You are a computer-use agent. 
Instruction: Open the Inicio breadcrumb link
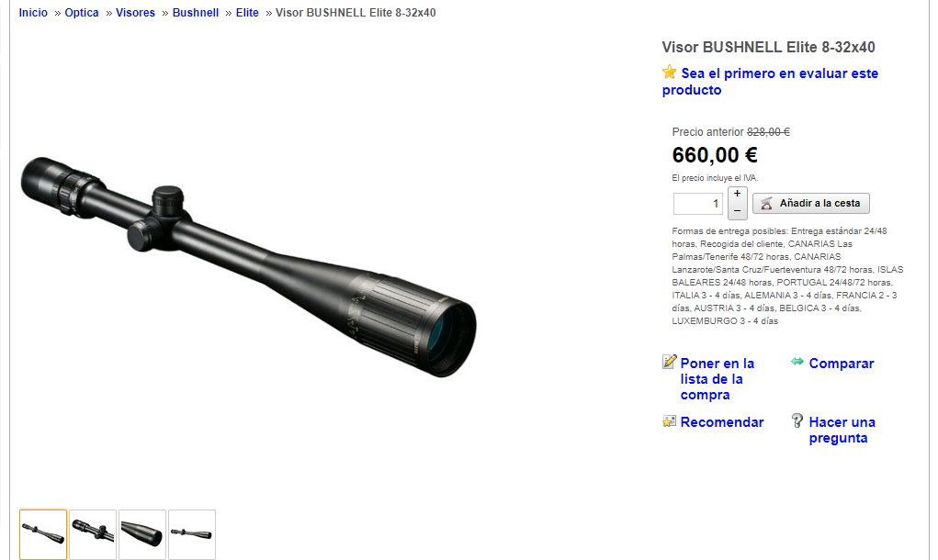33,13
